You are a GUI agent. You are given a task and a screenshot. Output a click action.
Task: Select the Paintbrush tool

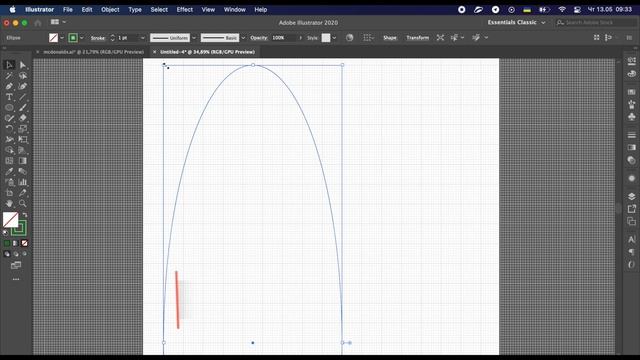pyautogui.click(x=23, y=108)
